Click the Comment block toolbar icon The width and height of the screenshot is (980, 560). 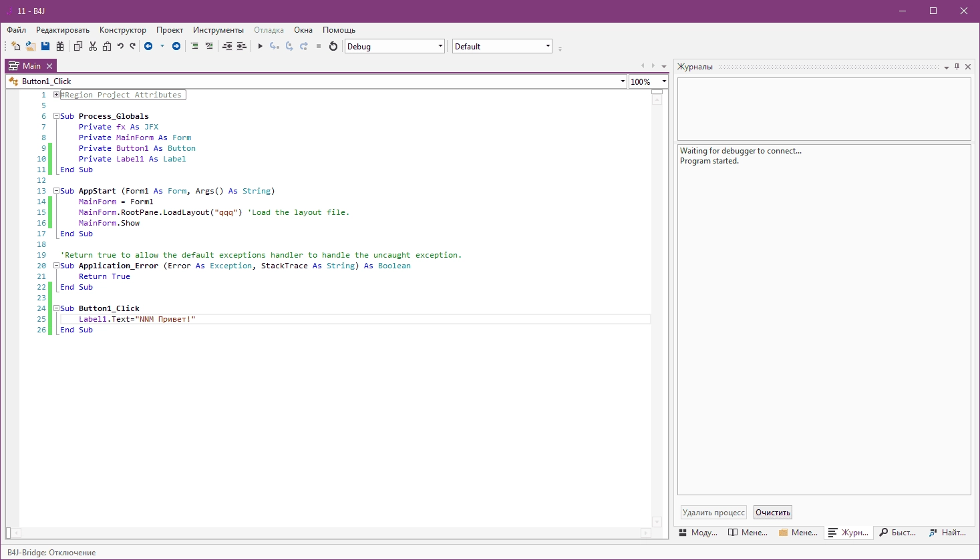[194, 46]
